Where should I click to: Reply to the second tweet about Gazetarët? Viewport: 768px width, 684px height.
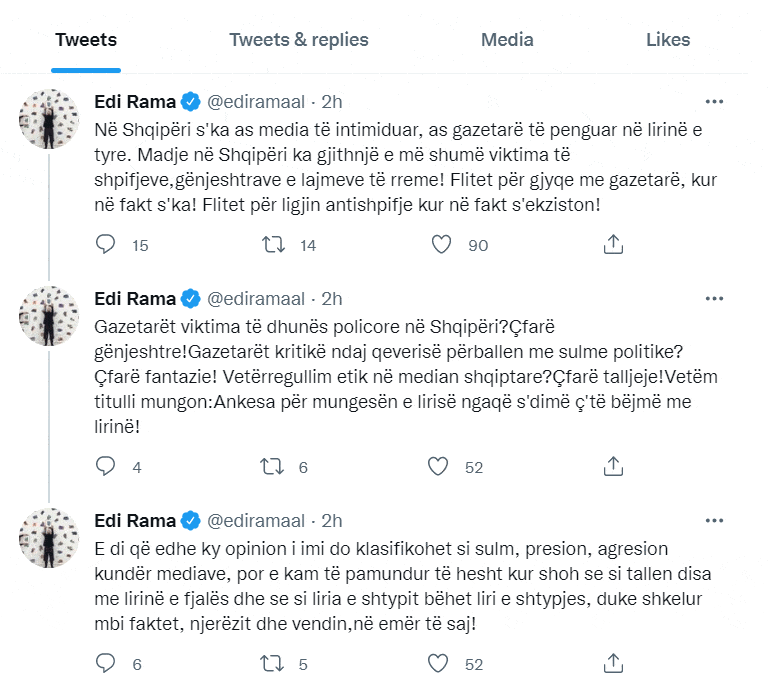click(106, 466)
